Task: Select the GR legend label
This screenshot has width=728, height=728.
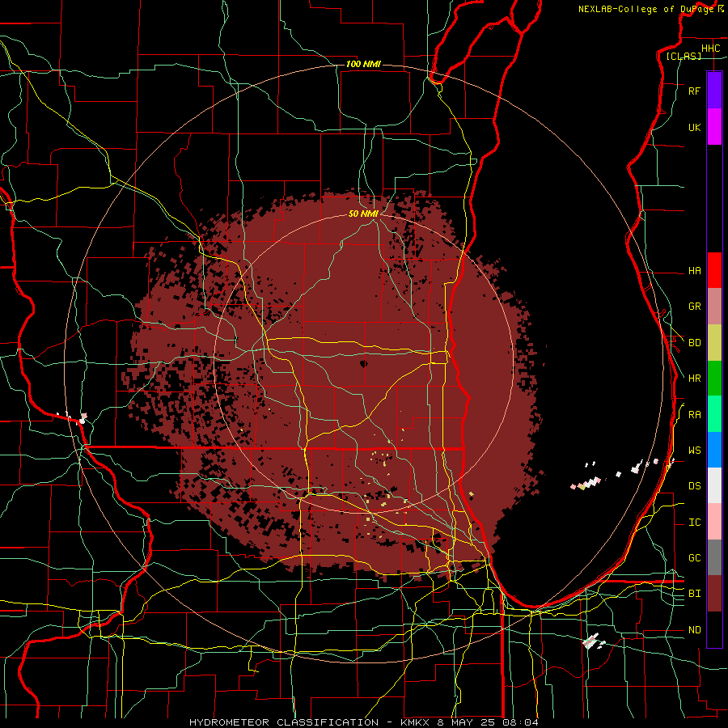Action: [694, 307]
